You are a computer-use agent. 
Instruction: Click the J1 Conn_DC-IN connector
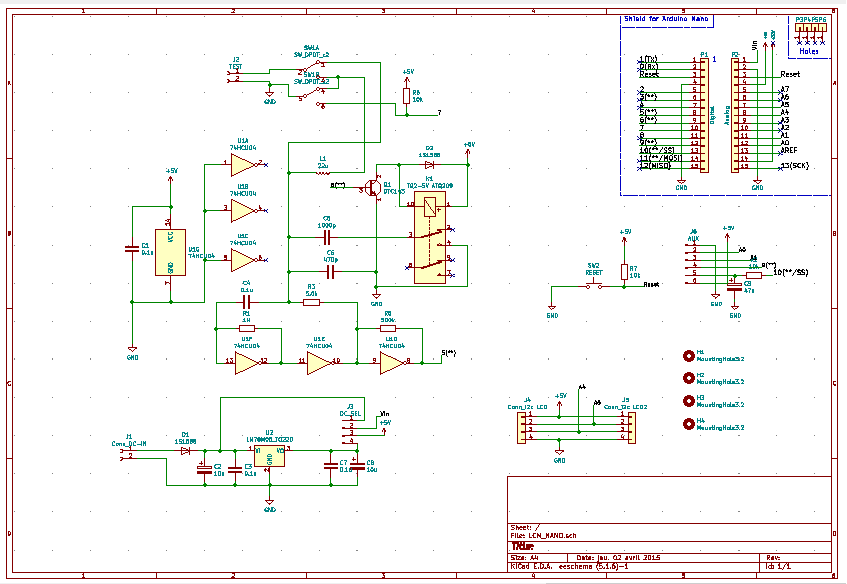point(128,454)
